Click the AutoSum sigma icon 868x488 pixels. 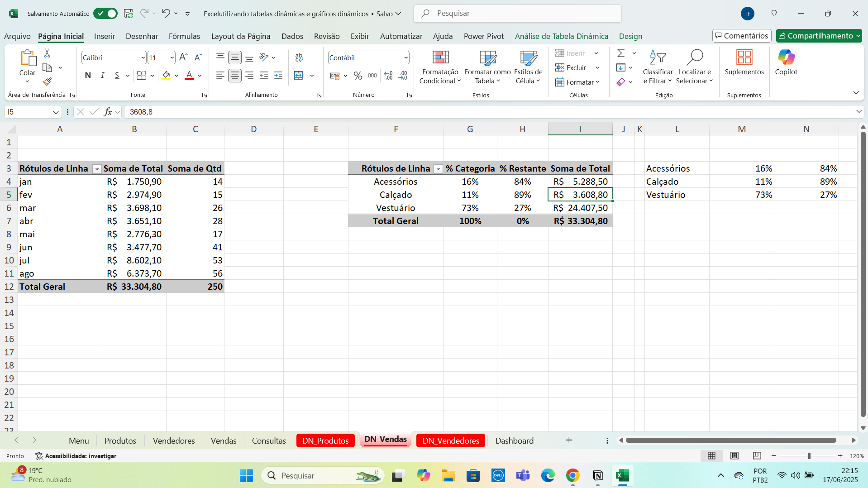[621, 53]
